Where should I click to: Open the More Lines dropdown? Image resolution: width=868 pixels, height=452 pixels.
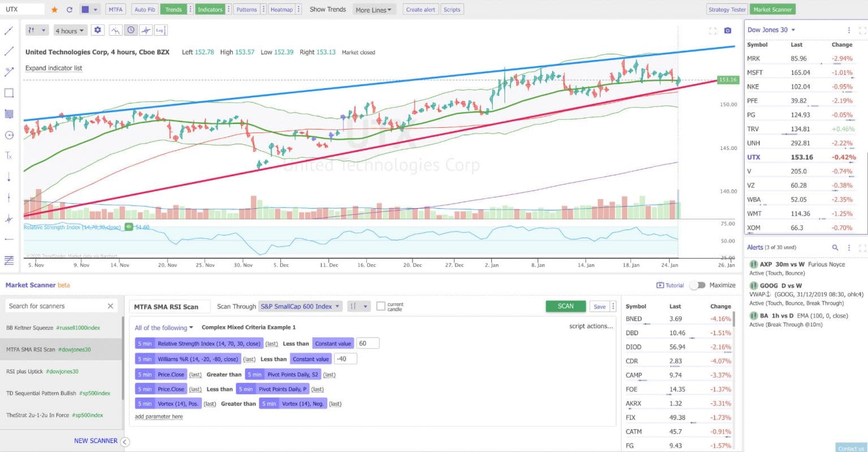click(x=372, y=9)
